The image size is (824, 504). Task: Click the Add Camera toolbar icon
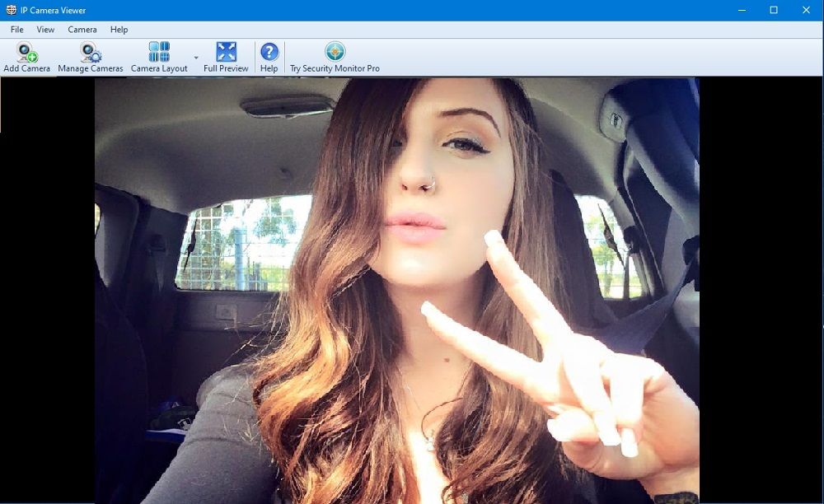point(27,52)
